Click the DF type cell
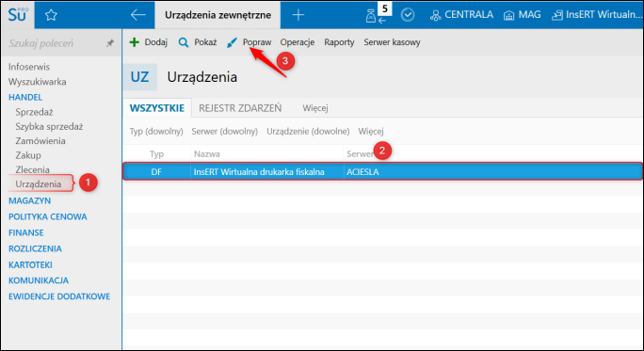The image size is (644, 351). [x=156, y=172]
